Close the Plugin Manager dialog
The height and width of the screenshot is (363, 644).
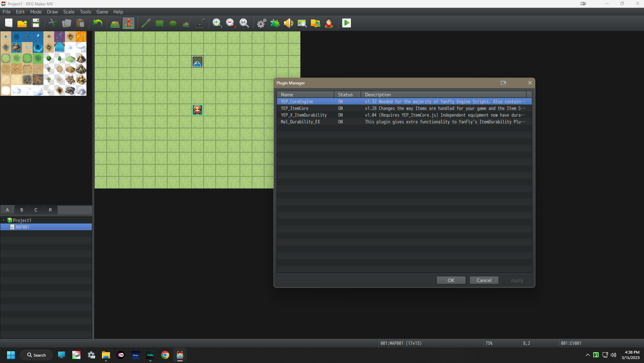pyautogui.click(x=530, y=83)
